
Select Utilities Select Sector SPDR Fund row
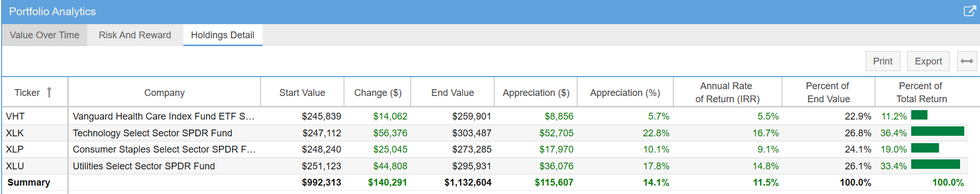[x=485, y=166]
